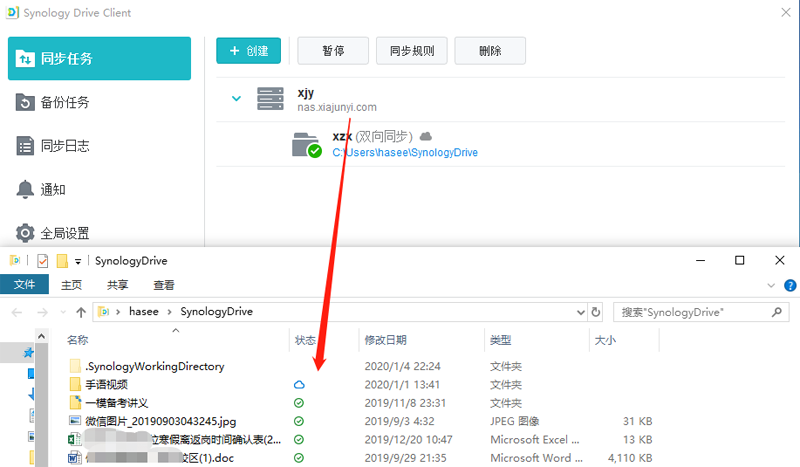The height and width of the screenshot is (467, 800).
Task: Click the new folder quick access icon
Action: pyautogui.click(x=62, y=261)
